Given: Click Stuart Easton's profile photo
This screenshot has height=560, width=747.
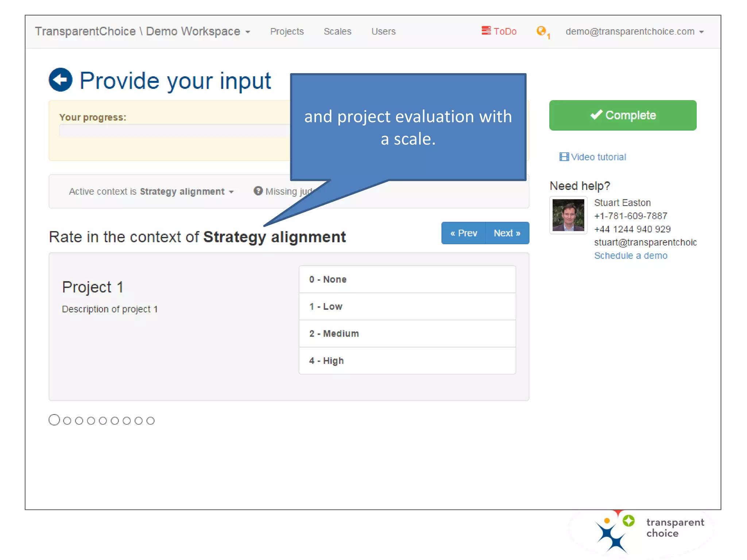Looking at the screenshot, I should (x=568, y=215).
